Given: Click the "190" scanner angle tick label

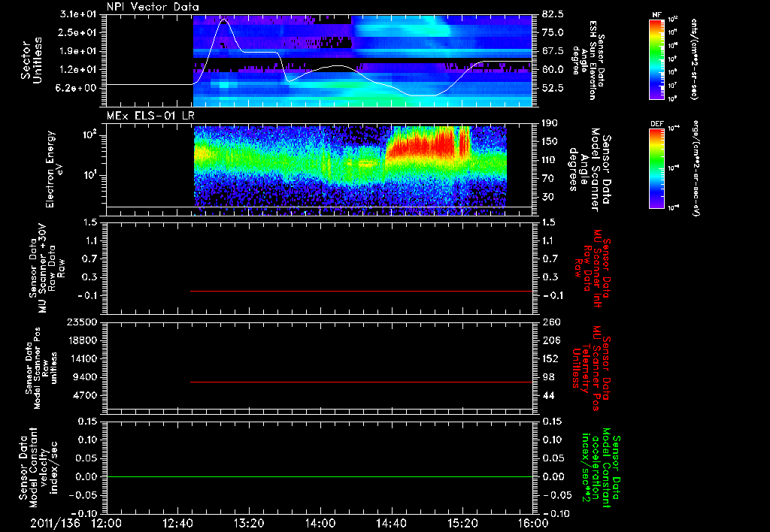Looking at the screenshot, I should [x=550, y=123].
